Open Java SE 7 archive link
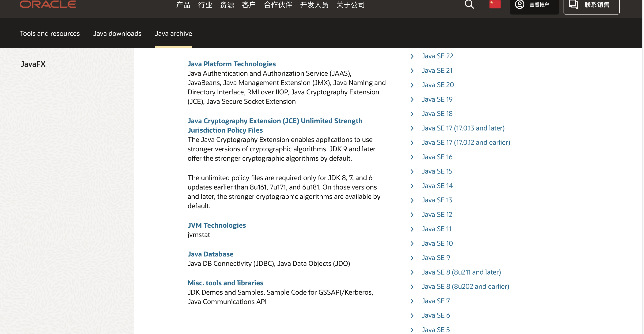 [x=436, y=301]
